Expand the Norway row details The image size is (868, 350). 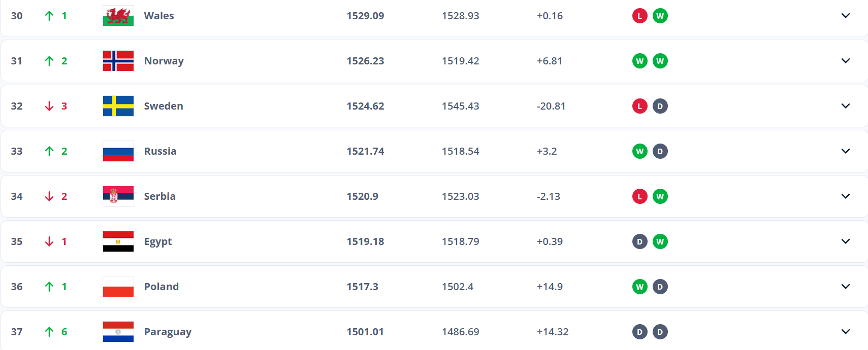845,61
